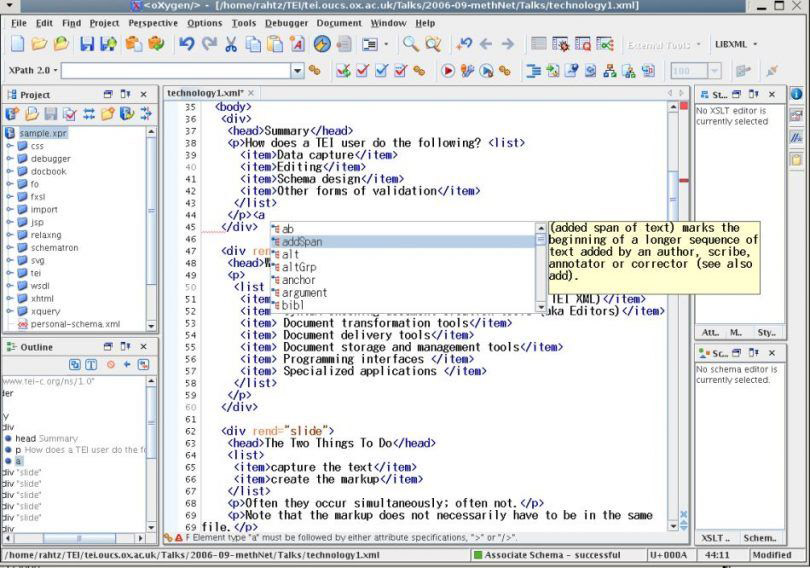Select anchor in the autocomplete popup
The width and height of the screenshot is (810, 568).
point(403,280)
